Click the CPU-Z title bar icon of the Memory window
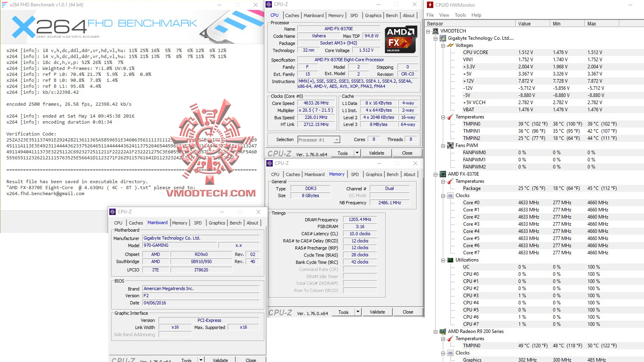Image resolution: width=644 pixels, height=362 pixels. [x=270, y=163]
